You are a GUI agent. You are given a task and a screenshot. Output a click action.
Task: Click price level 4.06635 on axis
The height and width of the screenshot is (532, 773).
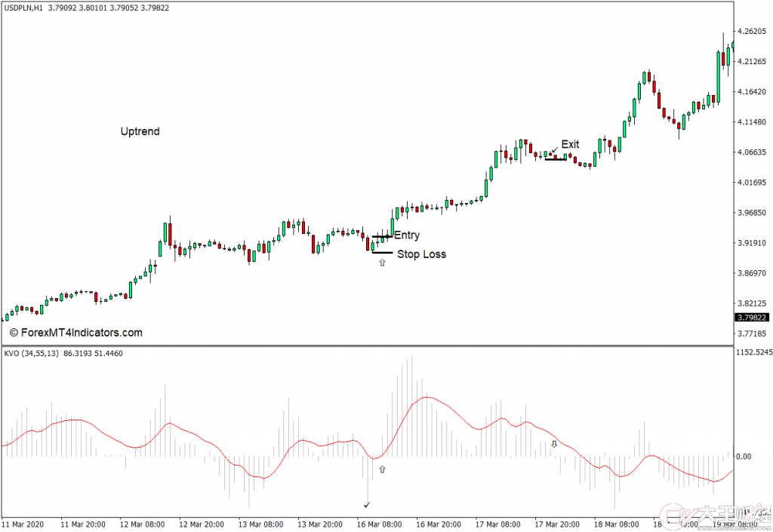point(752,152)
